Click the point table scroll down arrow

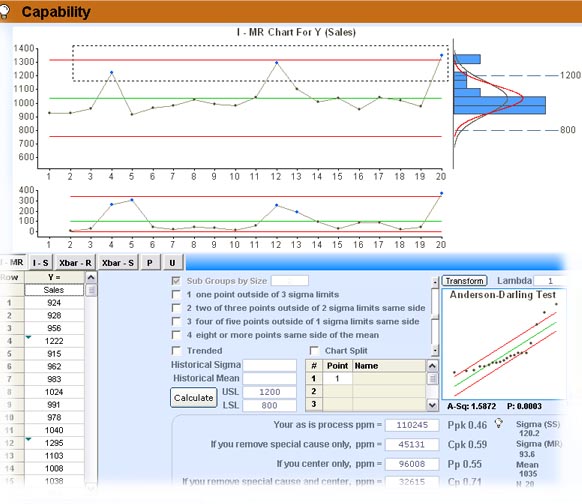432,405
